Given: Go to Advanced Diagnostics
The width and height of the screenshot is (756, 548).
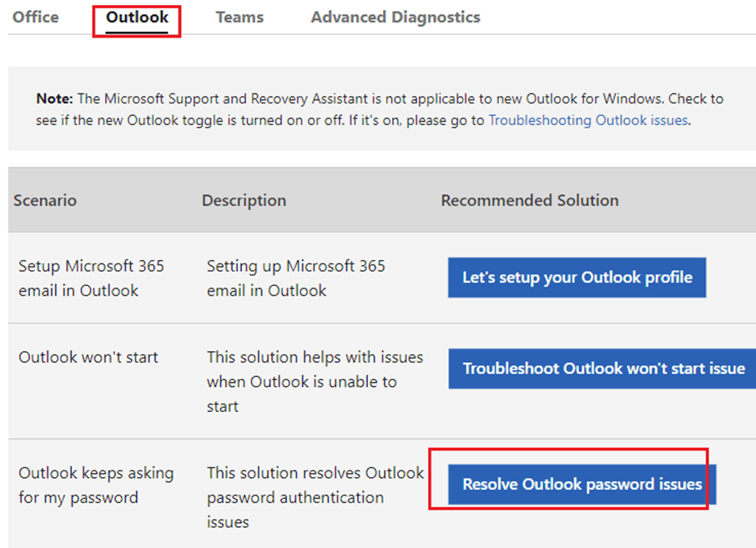Looking at the screenshot, I should (x=395, y=17).
